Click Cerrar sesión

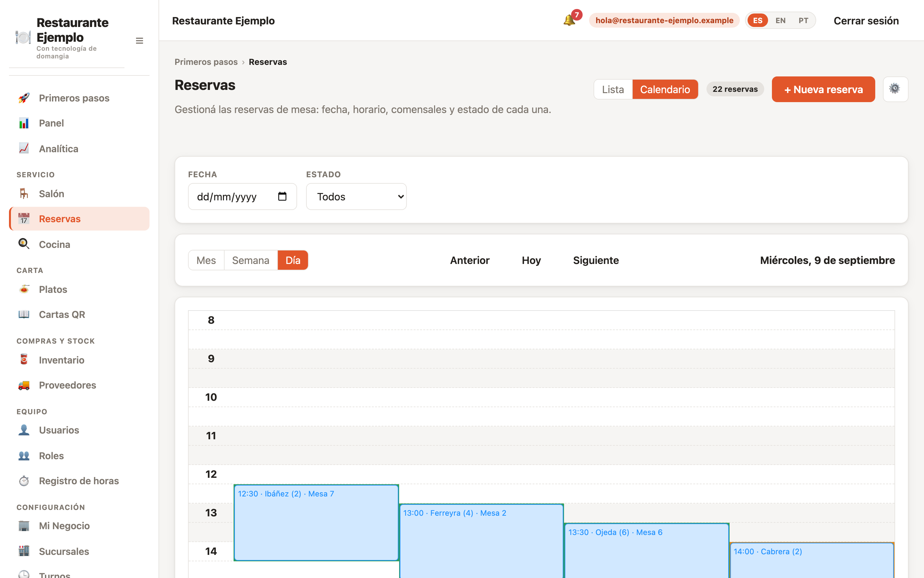[866, 21]
